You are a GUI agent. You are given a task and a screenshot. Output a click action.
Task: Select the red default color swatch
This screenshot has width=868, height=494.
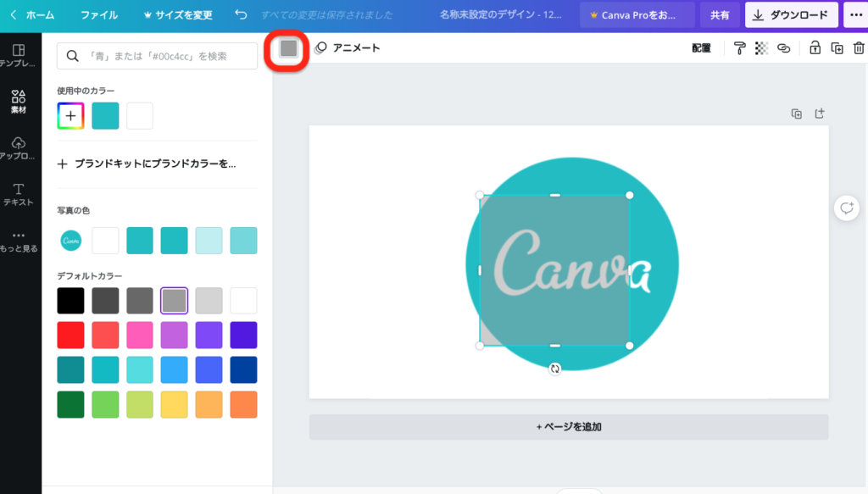(x=70, y=336)
